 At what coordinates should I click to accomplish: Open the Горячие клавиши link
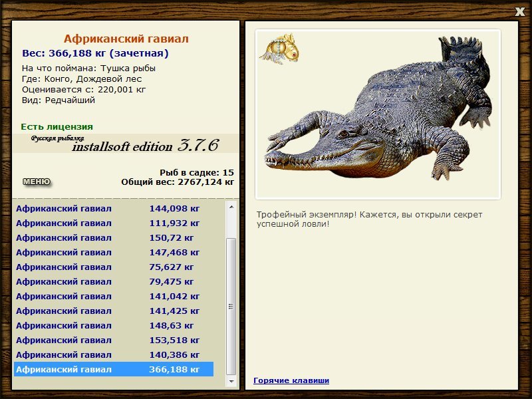tap(291, 380)
